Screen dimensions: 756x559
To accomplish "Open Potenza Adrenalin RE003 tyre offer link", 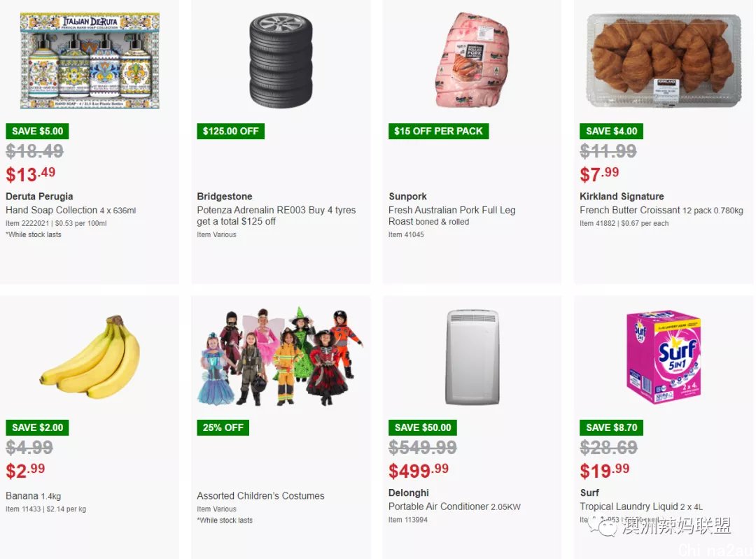I will coord(276,216).
